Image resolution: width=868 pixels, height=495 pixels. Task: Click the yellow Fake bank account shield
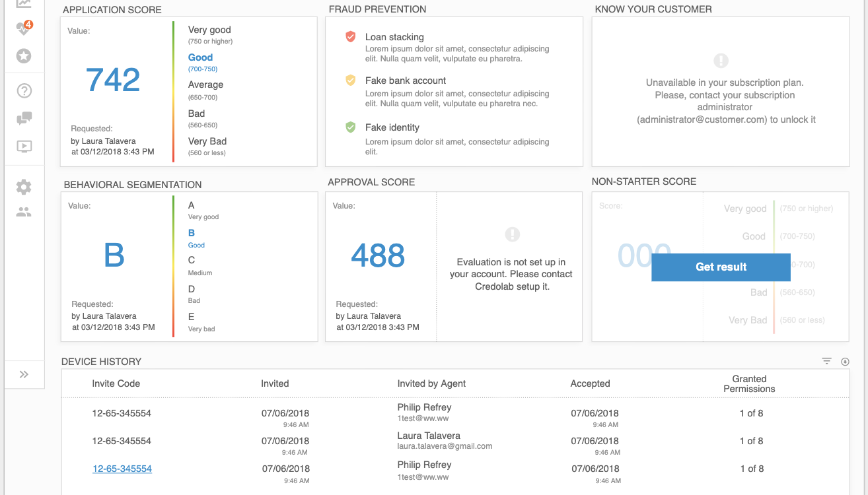351,81
